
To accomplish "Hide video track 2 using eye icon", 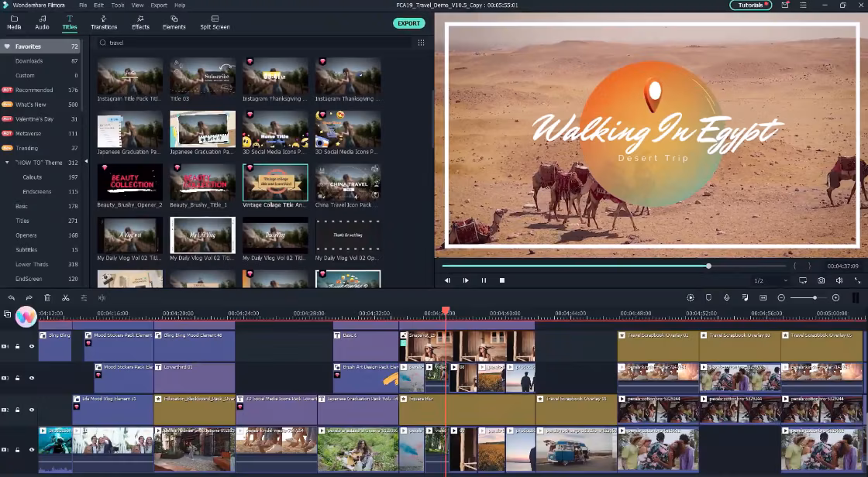I will point(32,410).
